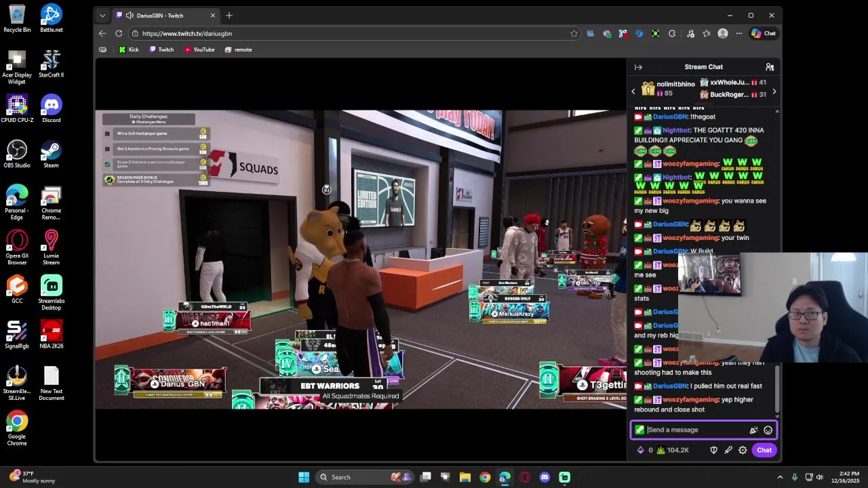This screenshot has height=488, width=868.
Task: Open the chat community users list
Action: [770, 67]
